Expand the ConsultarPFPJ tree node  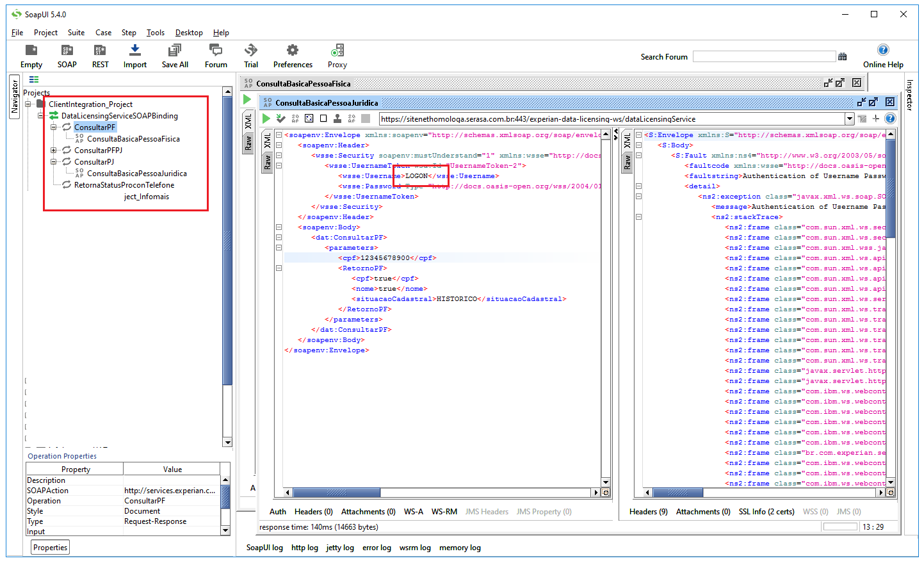(54, 150)
